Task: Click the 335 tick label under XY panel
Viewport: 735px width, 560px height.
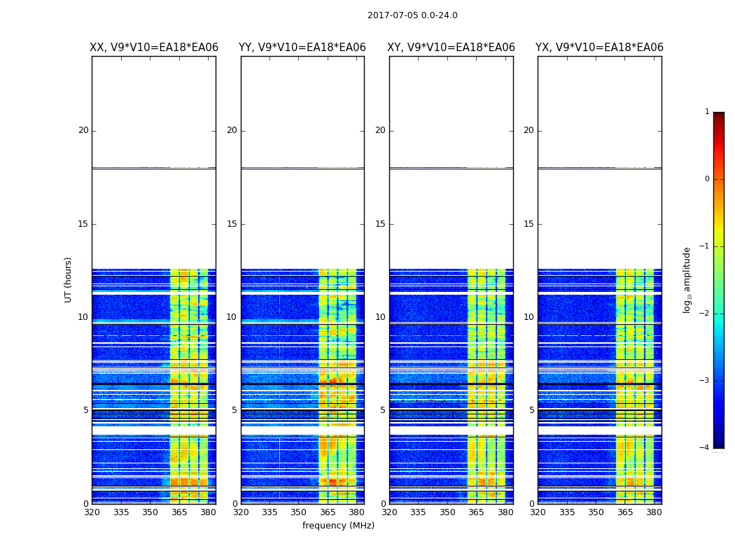Action: click(x=418, y=512)
